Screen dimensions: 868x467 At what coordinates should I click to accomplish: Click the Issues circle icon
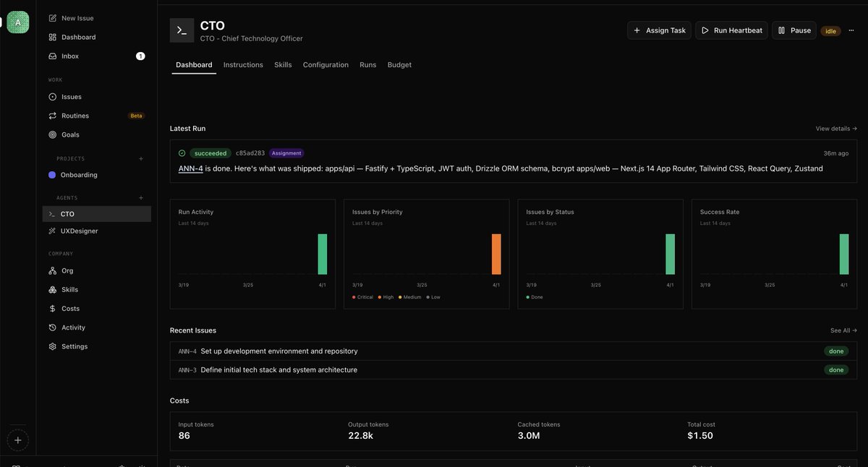pos(52,97)
